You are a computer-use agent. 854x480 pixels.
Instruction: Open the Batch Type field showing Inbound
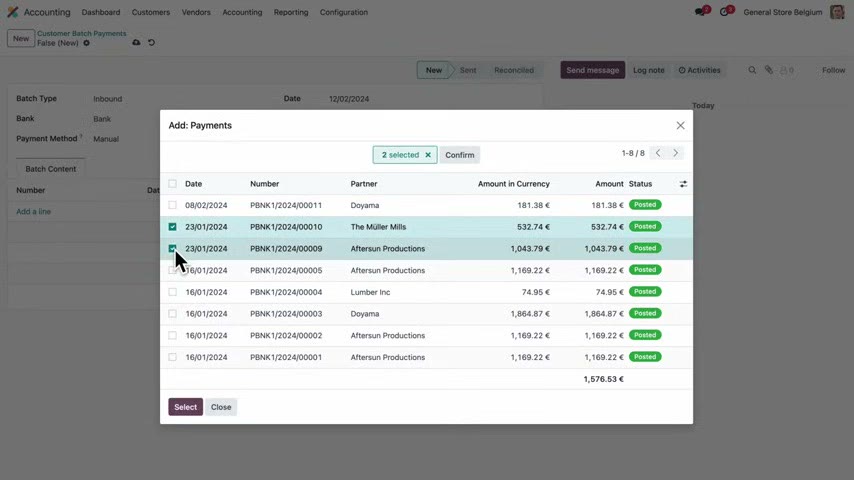108,99
